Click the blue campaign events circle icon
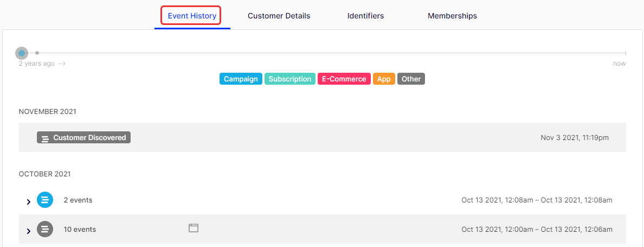644x247 pixels. [x=45, y=200]
